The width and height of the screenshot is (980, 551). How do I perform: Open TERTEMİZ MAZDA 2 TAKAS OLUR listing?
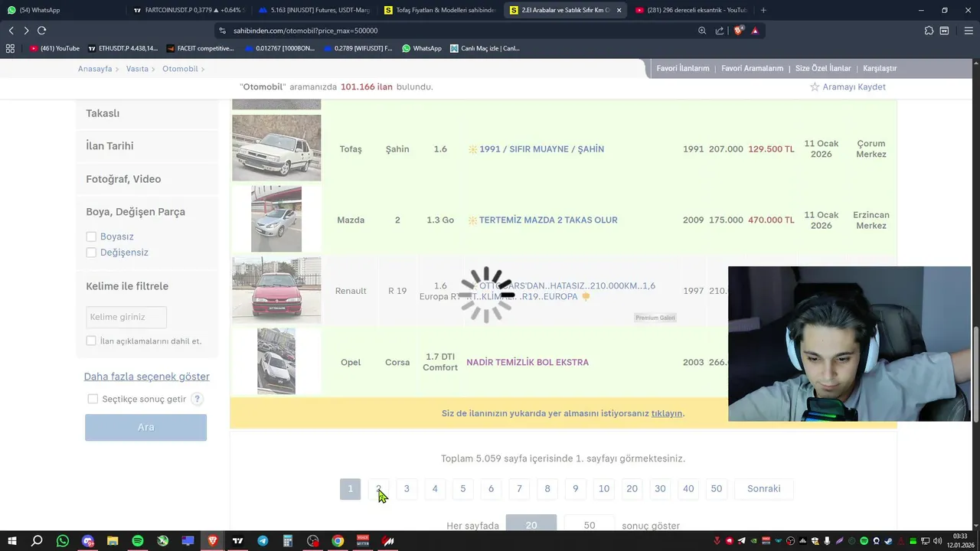coord(548,220)
